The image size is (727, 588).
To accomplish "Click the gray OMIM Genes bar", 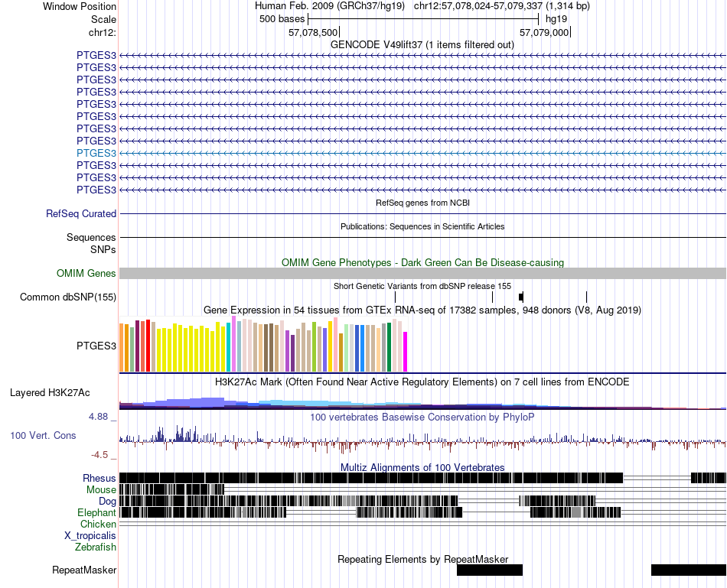I will (422, 274).
